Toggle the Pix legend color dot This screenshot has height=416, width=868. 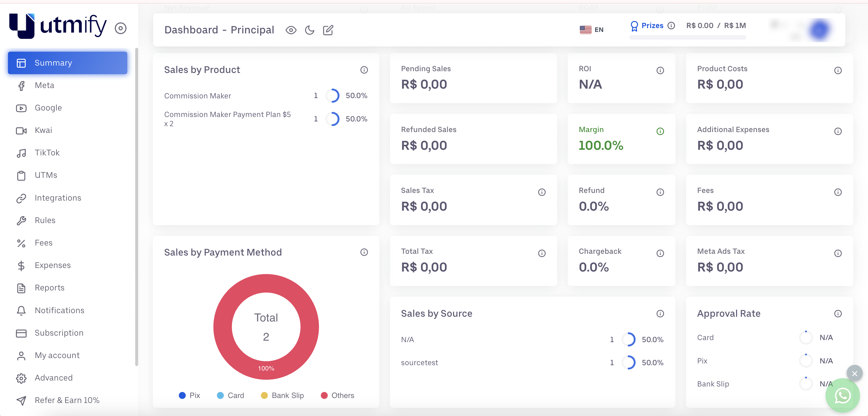click(182, 395)
